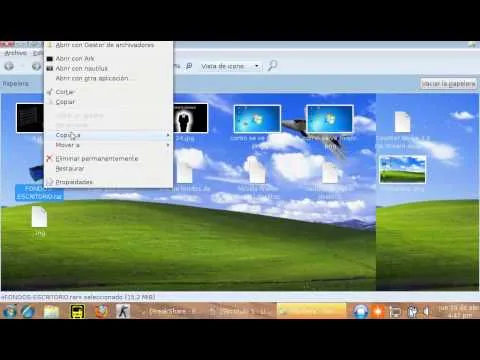Viewport: 480px width, 360px height.
Task: Open the network monitor tray icon
Action: 395,312
